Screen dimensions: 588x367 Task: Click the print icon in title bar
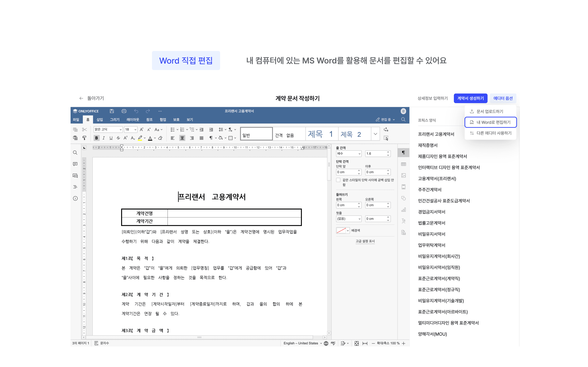point(124,111)
